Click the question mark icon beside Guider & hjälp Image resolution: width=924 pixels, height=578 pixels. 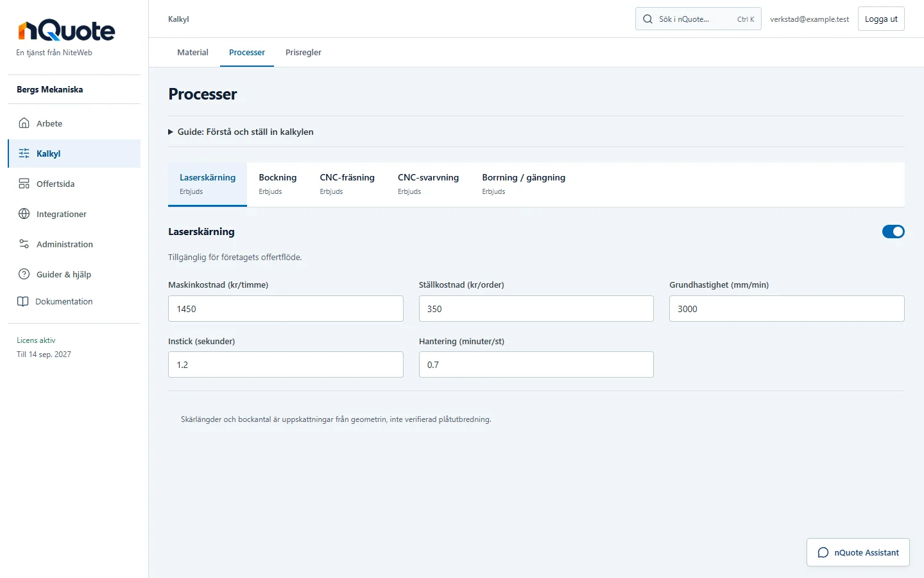click(x=24, y=274)
